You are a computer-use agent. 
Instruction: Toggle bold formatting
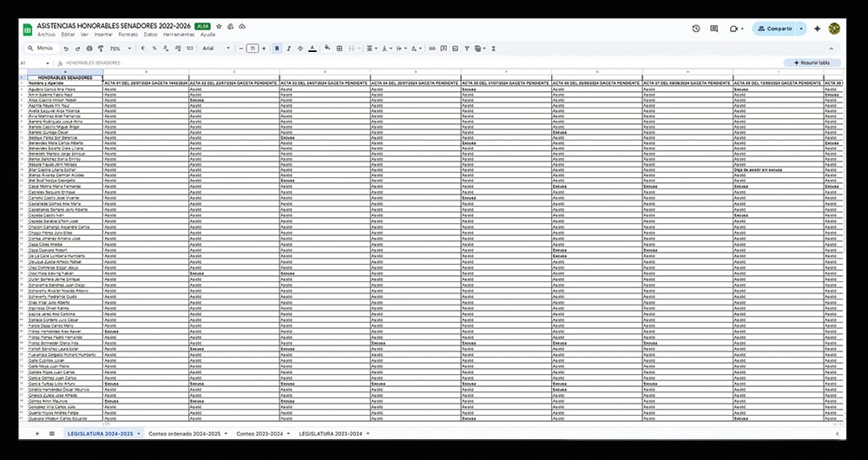click(x=277, y=49)
